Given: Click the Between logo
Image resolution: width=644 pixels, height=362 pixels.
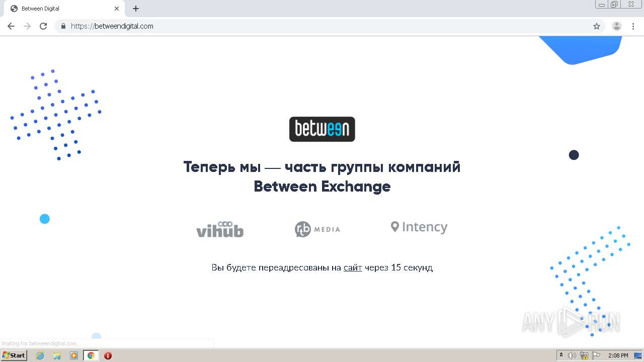Looking at the screenshot, I should coord(322,129).
